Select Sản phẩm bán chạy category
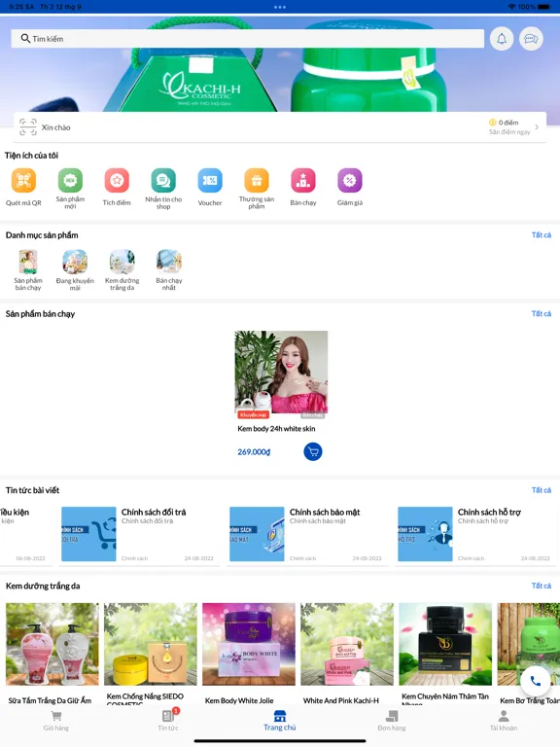 pyautogui.click(x=28, y=269)
